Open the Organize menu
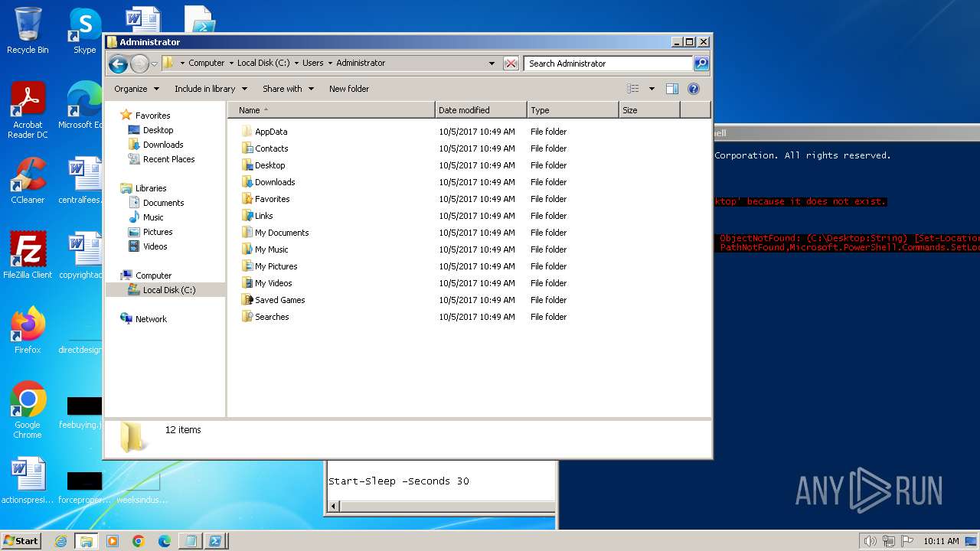 (136, 89)
